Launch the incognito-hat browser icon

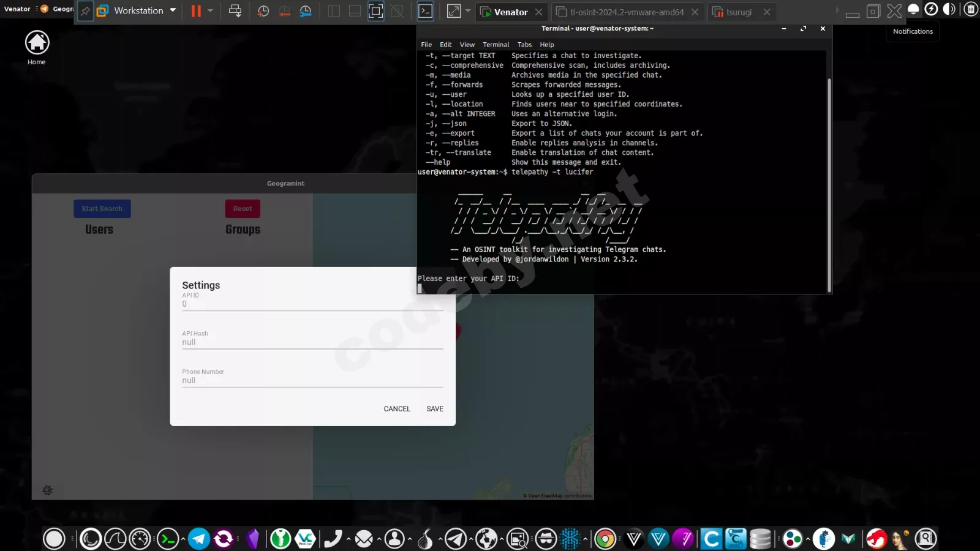[544, 539]
